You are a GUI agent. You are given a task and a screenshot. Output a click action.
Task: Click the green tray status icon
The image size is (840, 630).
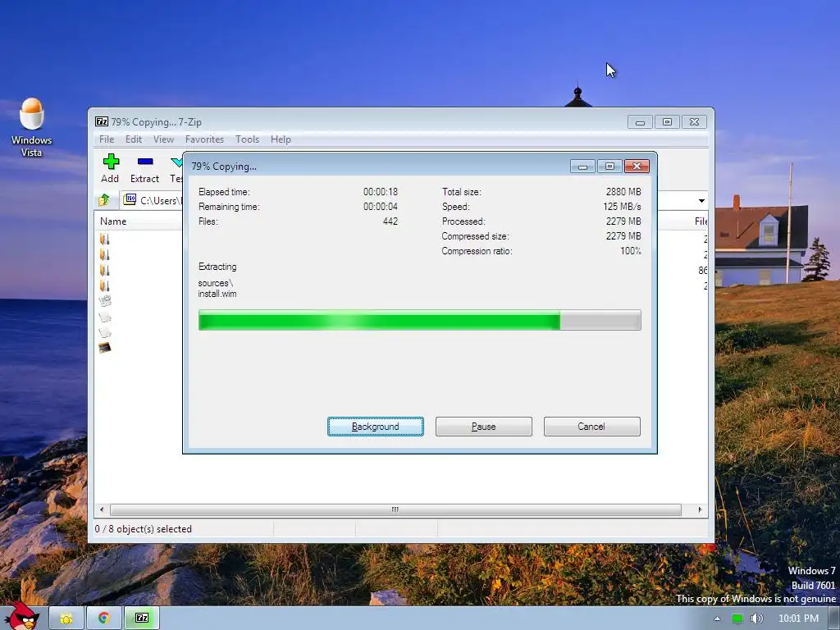(x=737, y=619)
